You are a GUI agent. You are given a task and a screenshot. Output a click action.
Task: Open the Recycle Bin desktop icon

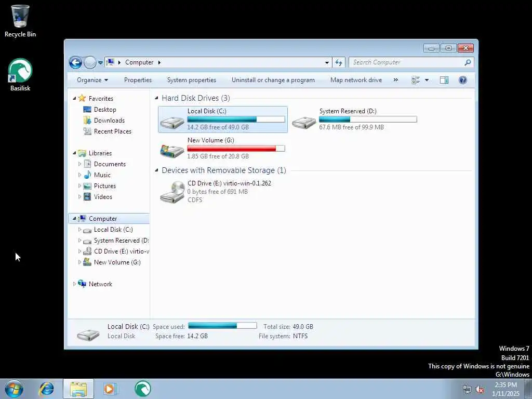(x=20, y=21)
